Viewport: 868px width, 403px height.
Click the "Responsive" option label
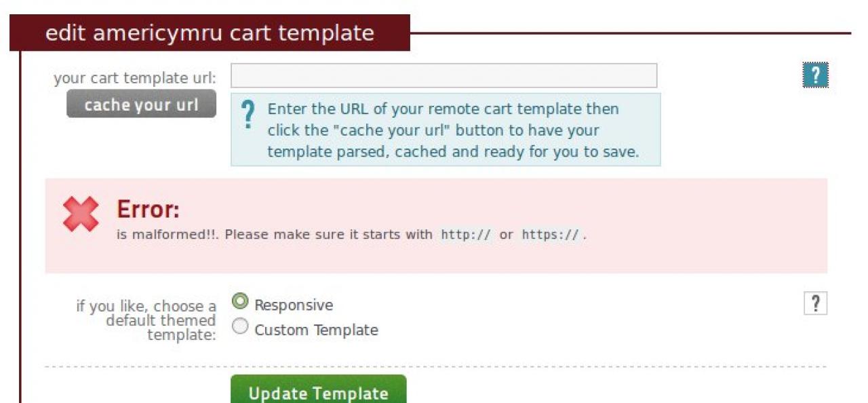pos(294,305)
